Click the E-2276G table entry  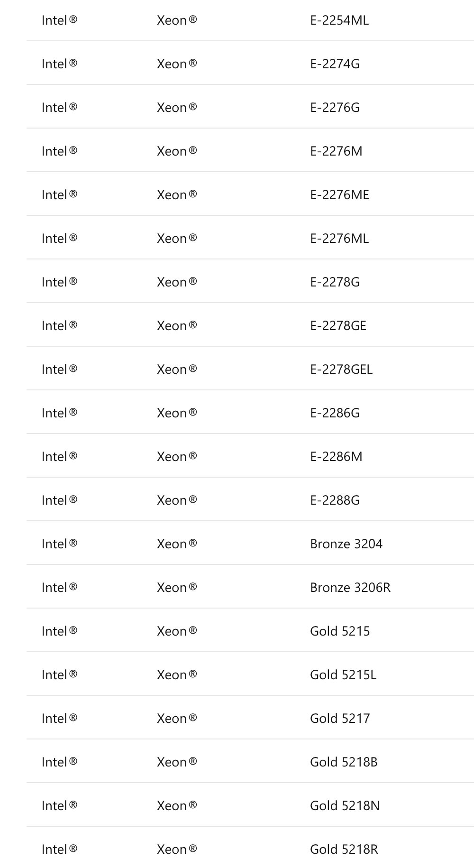pyautogui.click(x=335, y=108)
